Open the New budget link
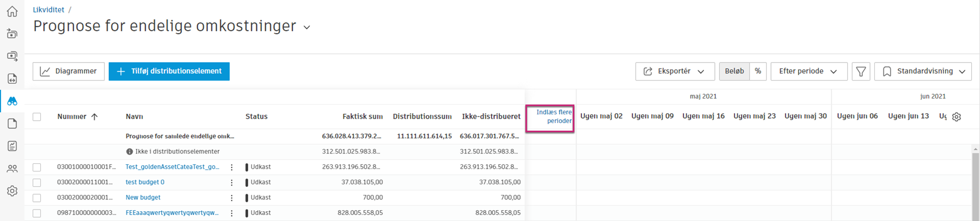 (x=143, y=198)
